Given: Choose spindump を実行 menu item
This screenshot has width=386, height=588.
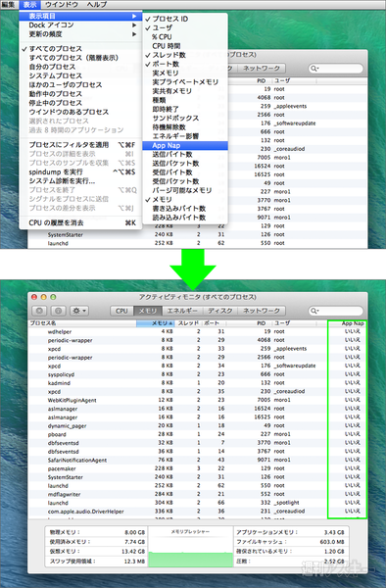Looking at the screenshot, I should 80,172.
